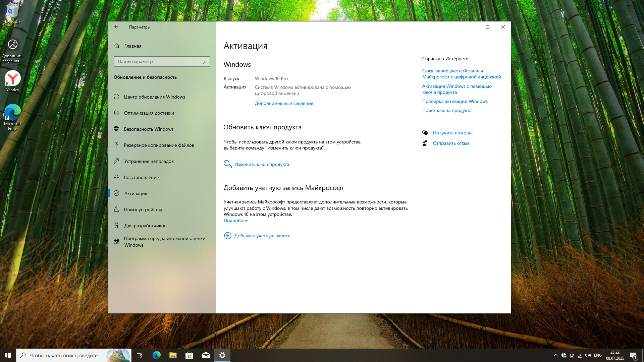Screen dimensions: 644x362
Task: Open Центр обновления Windows section
Action: click(x=154, y=97)
